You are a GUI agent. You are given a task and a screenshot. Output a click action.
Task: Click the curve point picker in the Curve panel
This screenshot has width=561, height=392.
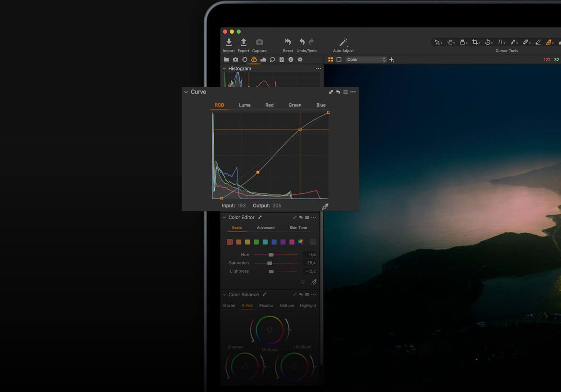coord(325,206)
